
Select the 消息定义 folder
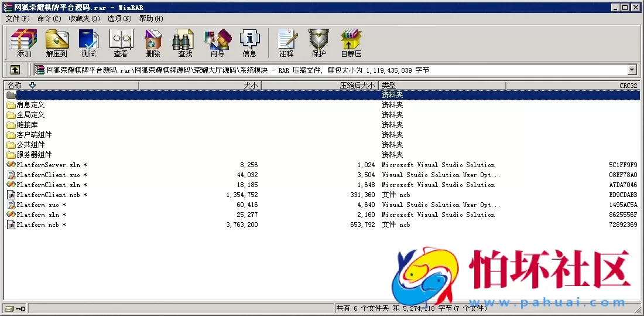coord(30,105)
